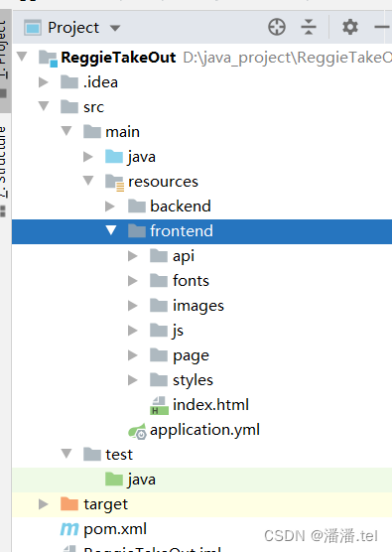Collapse the frontend folder arrow
The image size is (392, 552).
[x=111, y=230]
